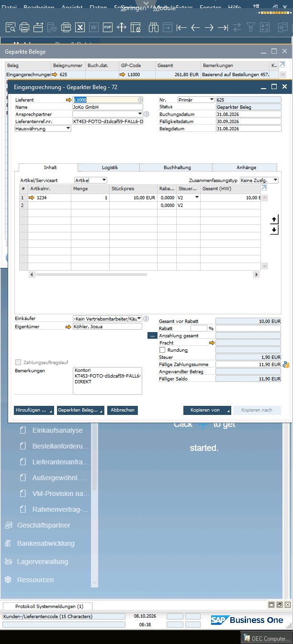Screen dimensions: 293x644
Task: Go to previous record arrow
Action: tap(195, 27)
